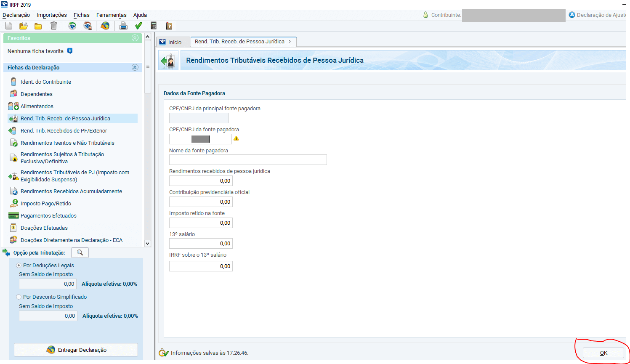Click the yellow warning icon next to CPF/CNPJ field

pyautogui.click(x=236, y=138)
